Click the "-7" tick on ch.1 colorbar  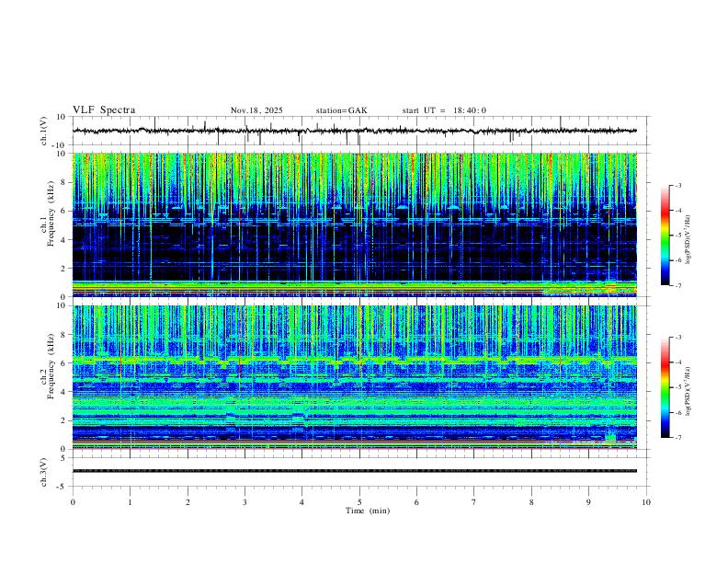point(677,285)
